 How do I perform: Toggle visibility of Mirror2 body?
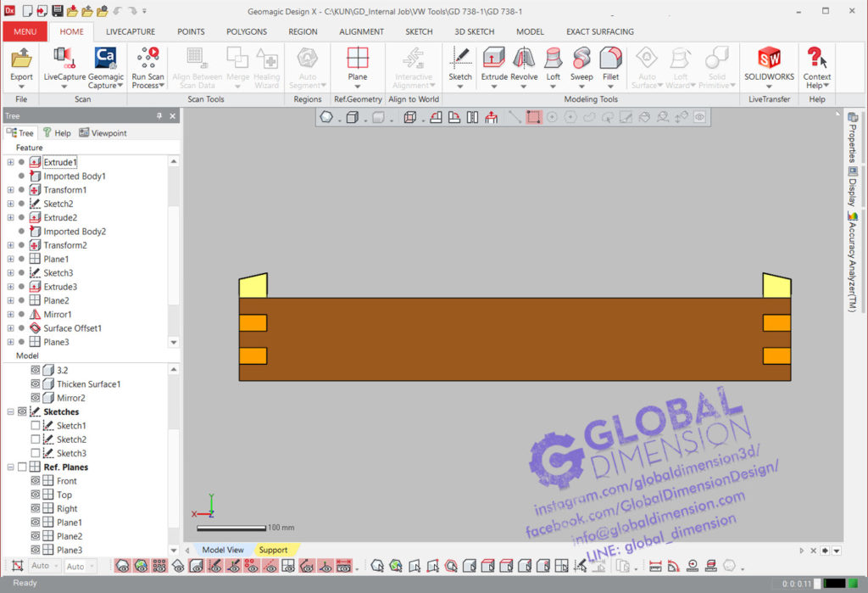click(x=36, y=397)
